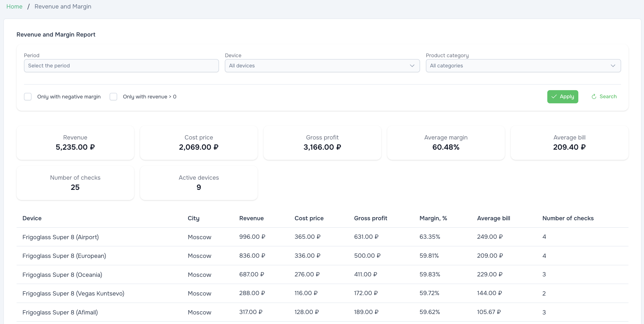Check Only with revenue > 0 box

pos(113,97)
